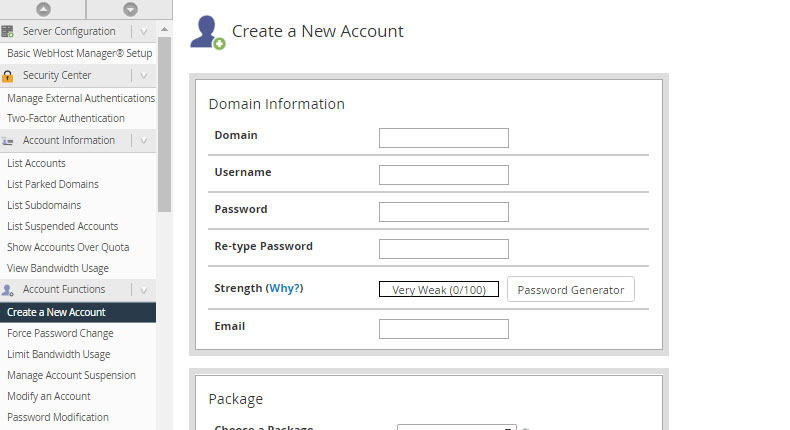Open the Why? password strength link
Image resolution: width=790 pixels, height=430 pixels.
pyautogui.click(x=284, y=288)
